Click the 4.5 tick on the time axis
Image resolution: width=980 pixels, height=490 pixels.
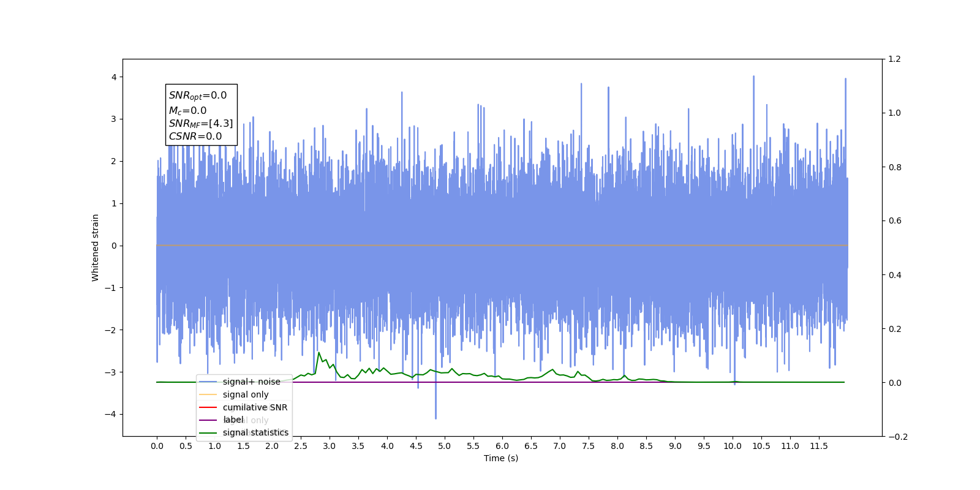click(x=416, y=446)
